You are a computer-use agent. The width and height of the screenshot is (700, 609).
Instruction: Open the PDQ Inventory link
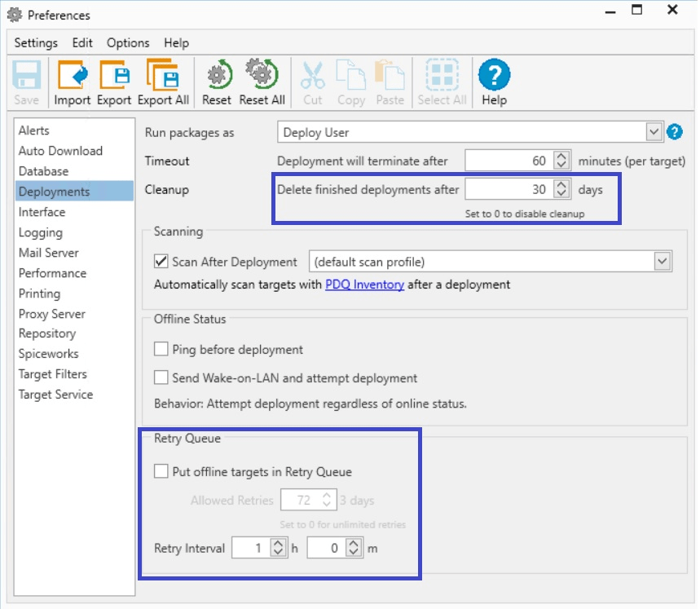(363, 285)
